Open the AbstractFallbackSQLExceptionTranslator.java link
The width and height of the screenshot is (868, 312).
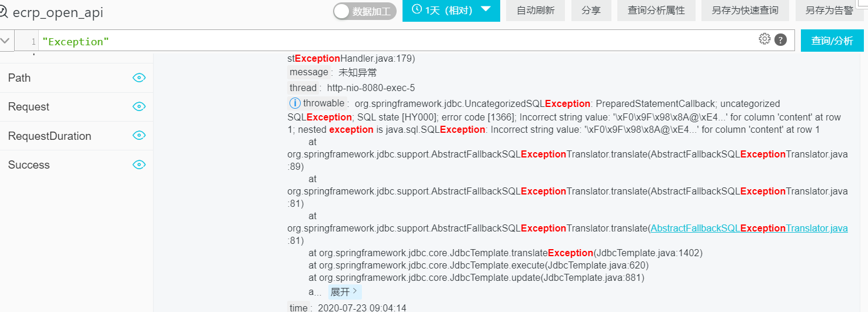tap(749, 228)
